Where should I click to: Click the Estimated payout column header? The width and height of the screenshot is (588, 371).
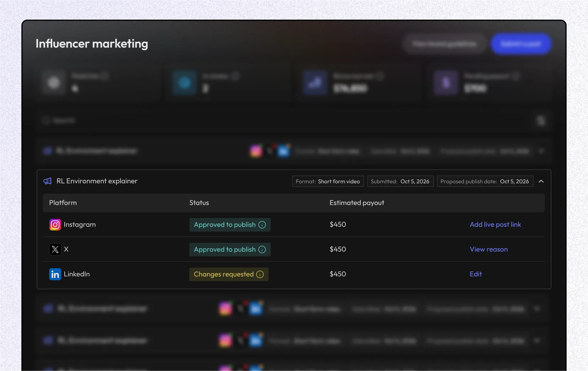pos(357,203)
